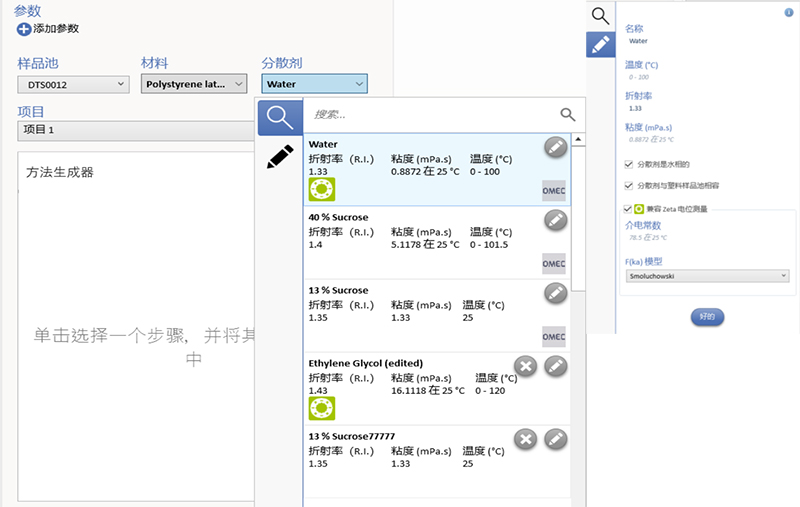Toggle 分散剂是水相的 checkbox
This screenshot has height=507, width=800.
pyautogui.click(x=629, y=164)
